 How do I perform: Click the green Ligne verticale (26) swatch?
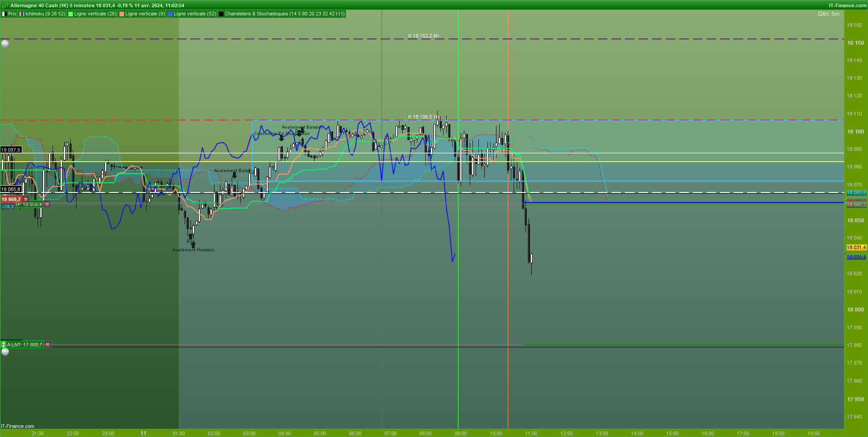point(71,14)
